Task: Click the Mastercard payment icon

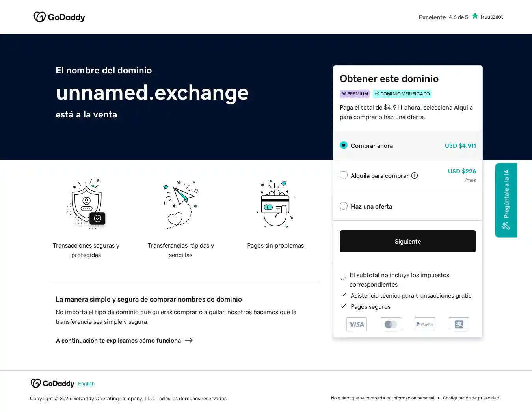Action: pyautogui.click(x=391, y=324)
